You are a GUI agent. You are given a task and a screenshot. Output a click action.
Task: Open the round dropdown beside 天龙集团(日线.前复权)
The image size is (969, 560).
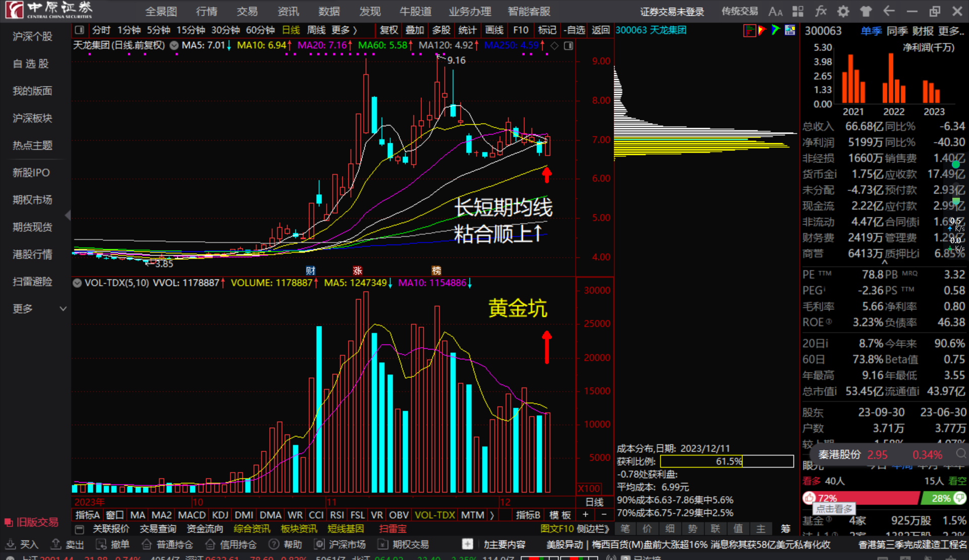pyautogui.click(x=174, y=45)
